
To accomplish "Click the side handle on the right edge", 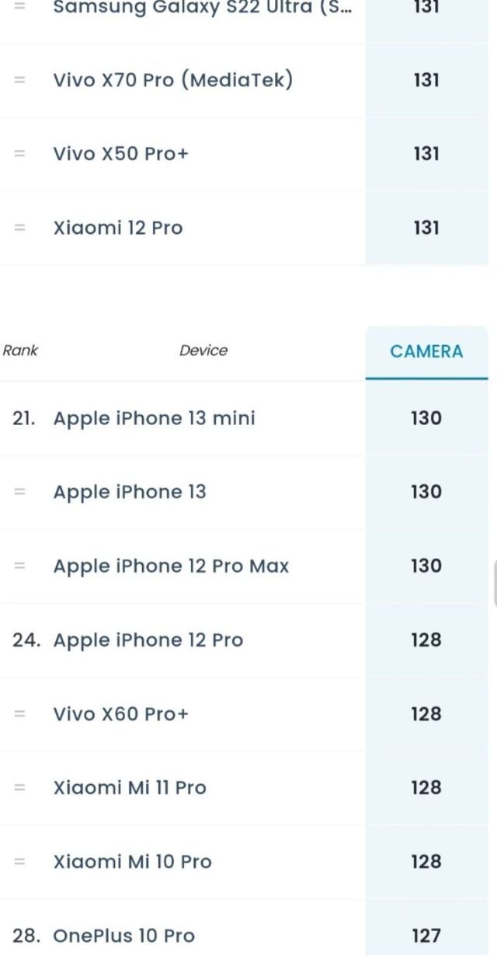I will (494, 581).
